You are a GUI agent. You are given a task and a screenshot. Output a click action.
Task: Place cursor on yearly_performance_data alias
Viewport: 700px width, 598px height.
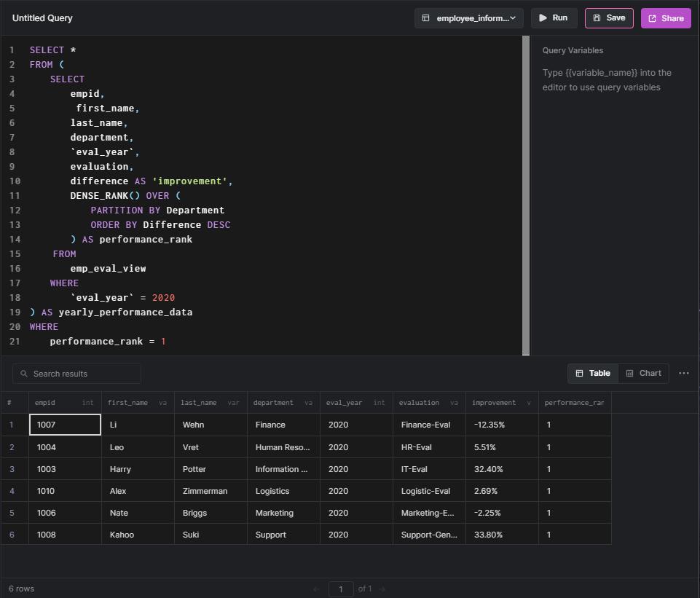coord(125,312)
